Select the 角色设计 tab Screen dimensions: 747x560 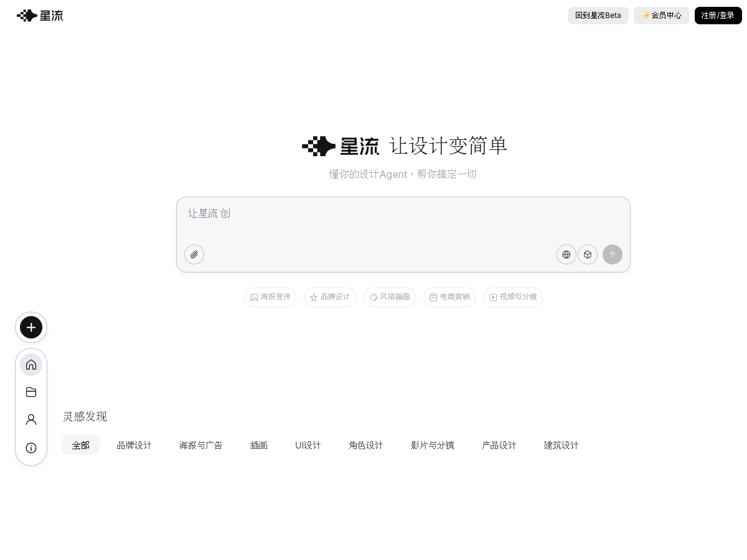point(366,445)
